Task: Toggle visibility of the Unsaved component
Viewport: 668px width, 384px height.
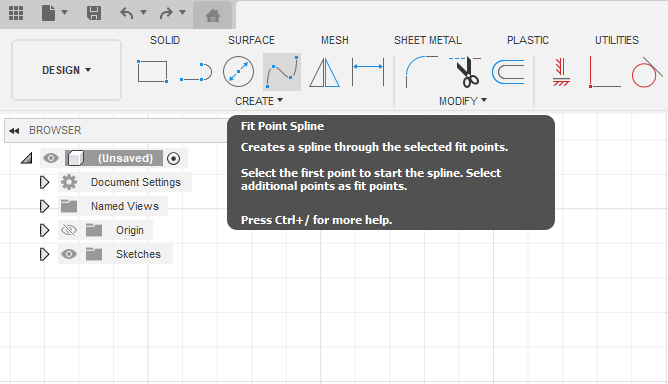Action: [x=51, y=158]
